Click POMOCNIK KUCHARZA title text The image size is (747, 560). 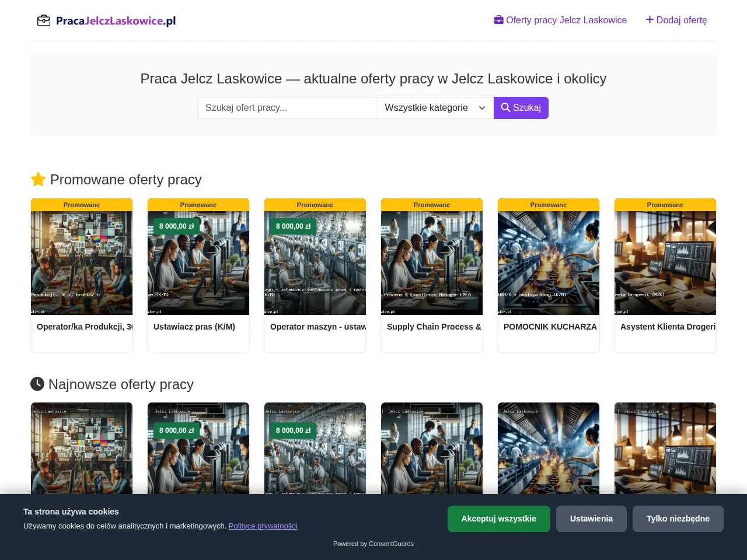tap(550, 327)
